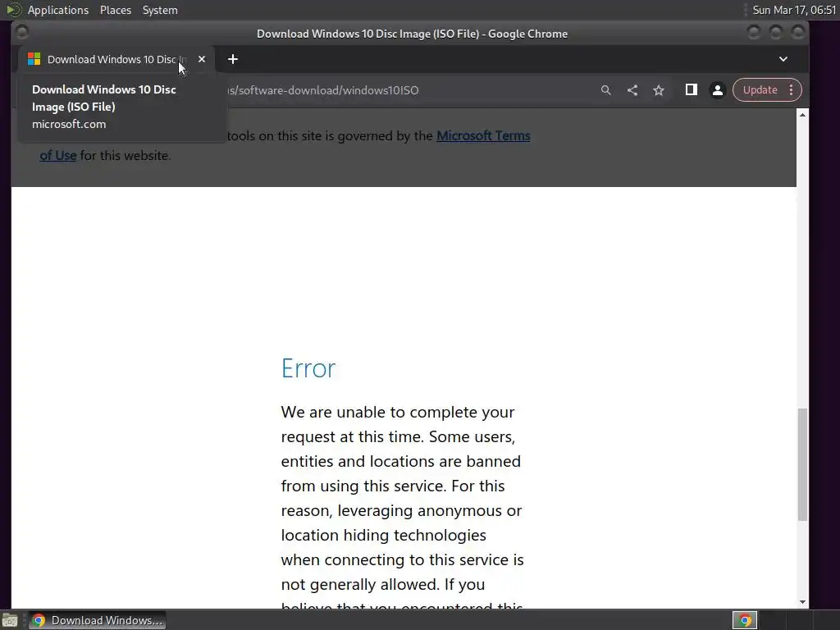Open the Microsoft Terms link
This screenshot has height=630, width=840.
pyautogui.click(x=483, y=136)
